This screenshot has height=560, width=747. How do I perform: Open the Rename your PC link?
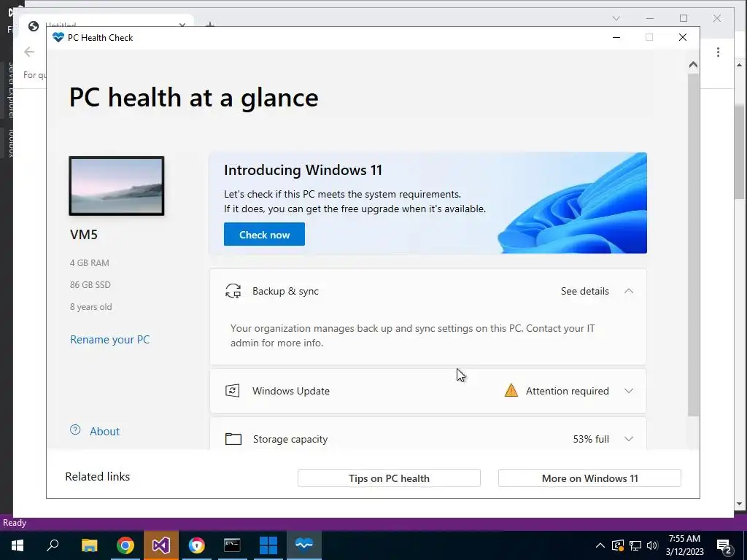[x=110, y=340]
